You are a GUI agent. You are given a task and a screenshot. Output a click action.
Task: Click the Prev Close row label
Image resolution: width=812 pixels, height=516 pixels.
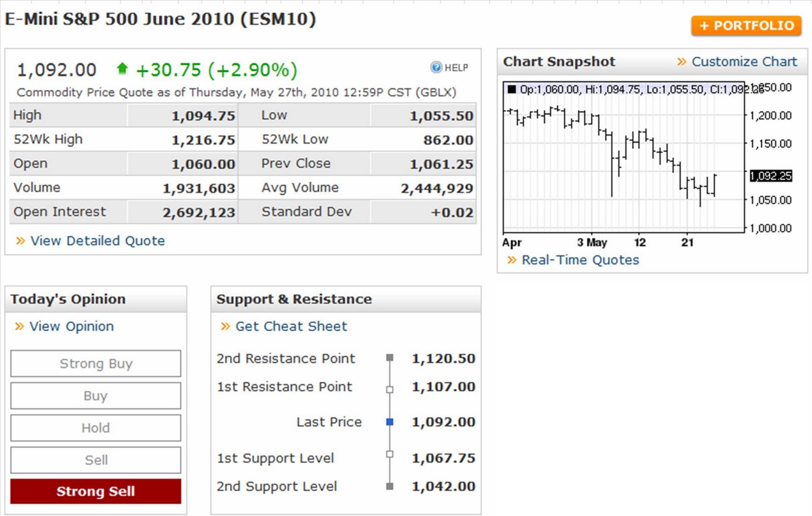296,164
